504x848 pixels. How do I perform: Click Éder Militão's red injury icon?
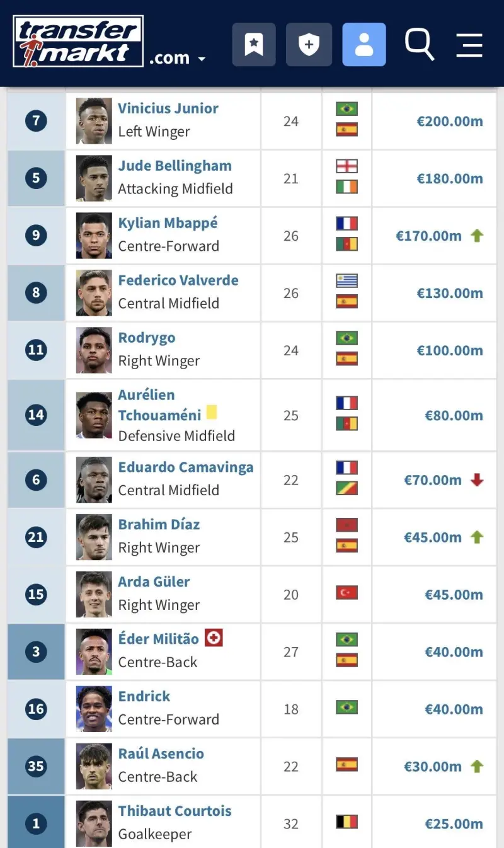click(214, 638)
